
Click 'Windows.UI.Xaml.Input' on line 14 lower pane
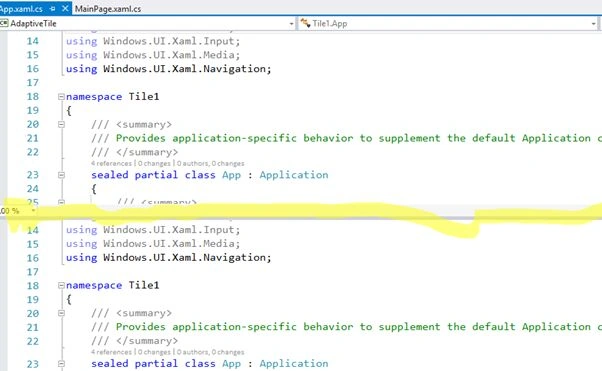tap(169, 230)
